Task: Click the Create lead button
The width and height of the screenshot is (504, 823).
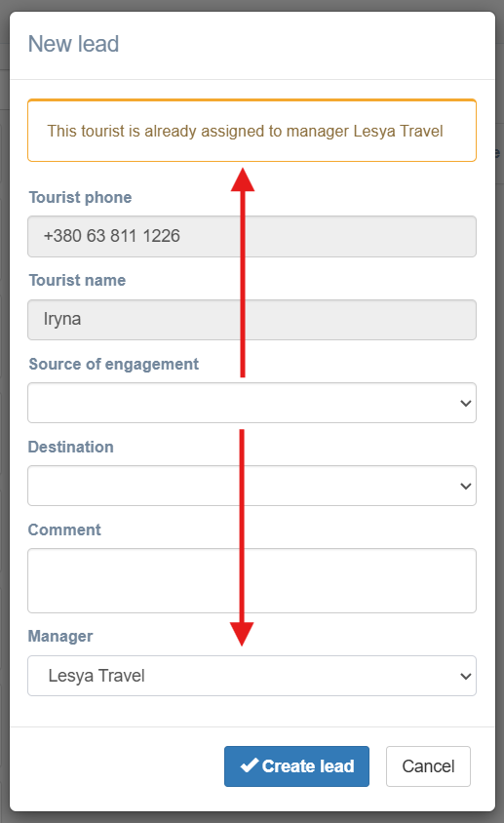Action: pos(296,766)
